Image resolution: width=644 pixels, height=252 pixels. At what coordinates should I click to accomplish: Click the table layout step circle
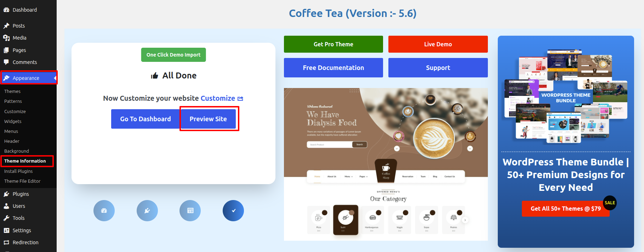pos(190,211)
